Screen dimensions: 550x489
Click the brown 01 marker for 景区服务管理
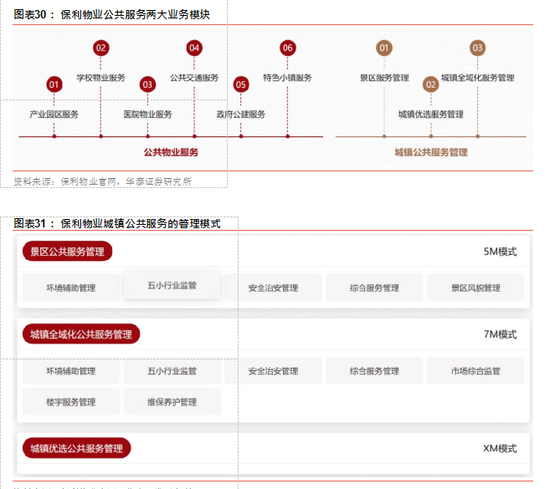pos(384,48)
